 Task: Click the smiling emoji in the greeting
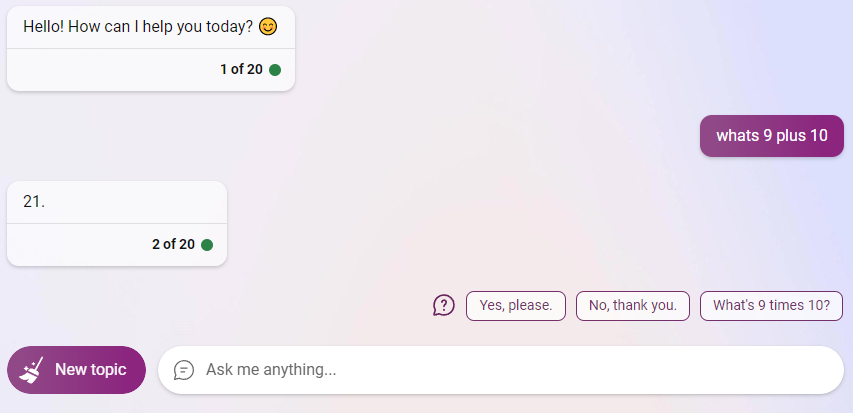click(x=268, y=27)
